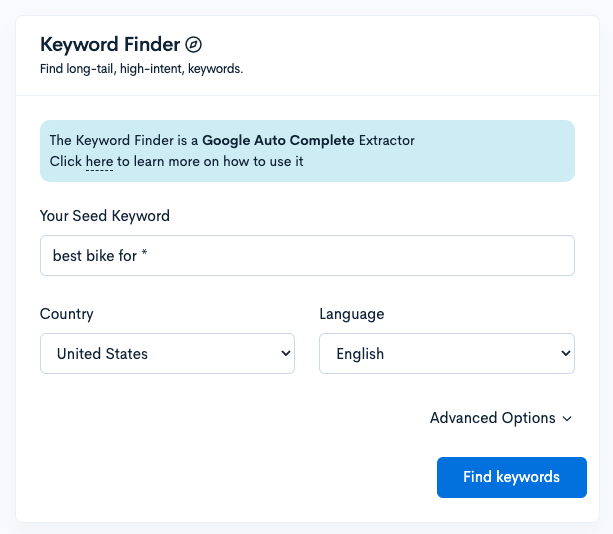Follow the "here" link in the info banner
Screen dimensions: 613x534
(99, 162)
